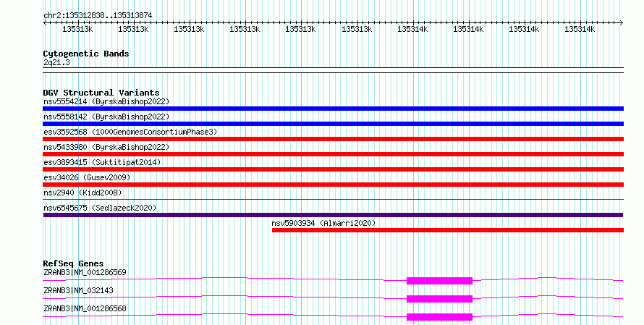Open variant nsv5558142 (ByrskaBishop2022) label
The height and width of the screenshot is (325, 644).
click(106, 117)
